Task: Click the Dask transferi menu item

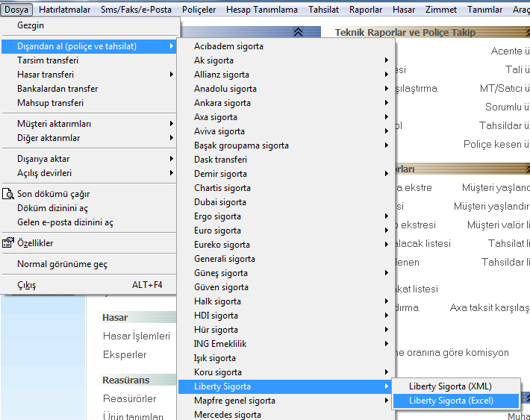Action: pos(220,160)
